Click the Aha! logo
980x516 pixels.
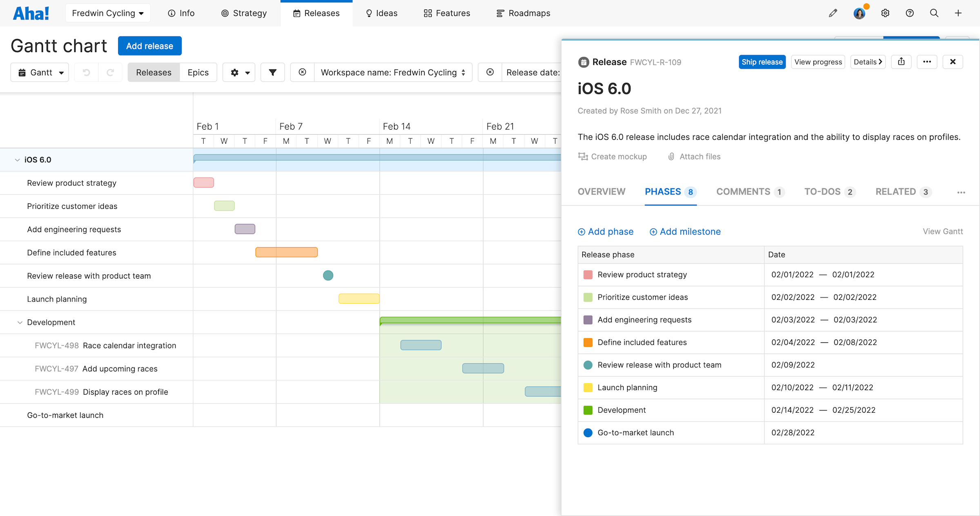click(x=31, y=13)
